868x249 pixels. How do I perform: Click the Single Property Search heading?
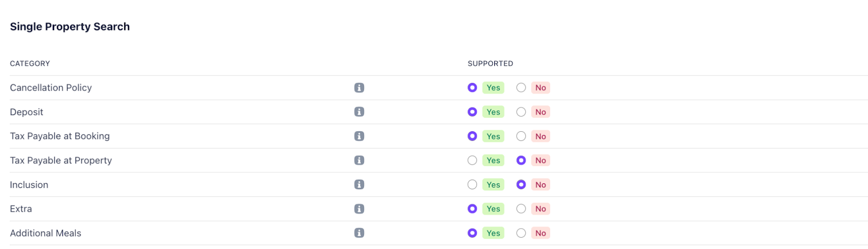tap(70, 27)
